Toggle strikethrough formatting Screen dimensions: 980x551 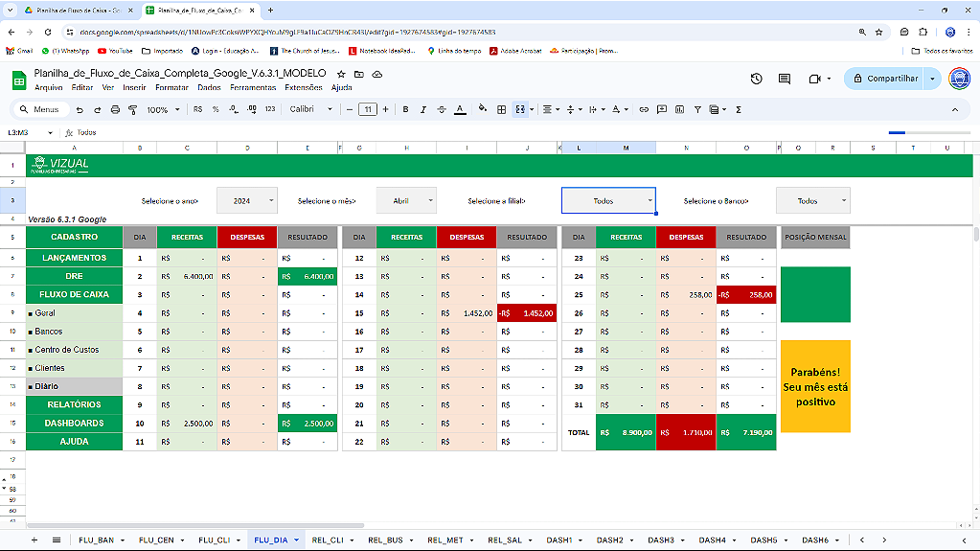click(x=441, y=109)
